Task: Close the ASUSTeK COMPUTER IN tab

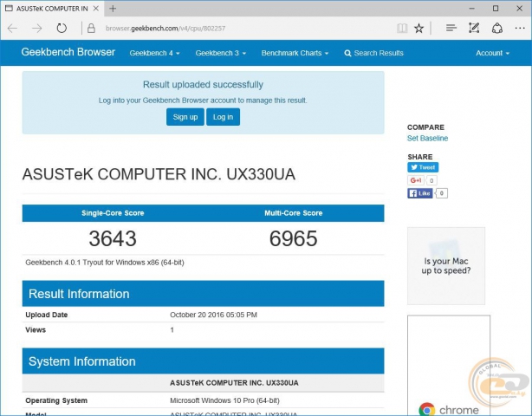Action: pyautogui.click(x=96, y=9)
